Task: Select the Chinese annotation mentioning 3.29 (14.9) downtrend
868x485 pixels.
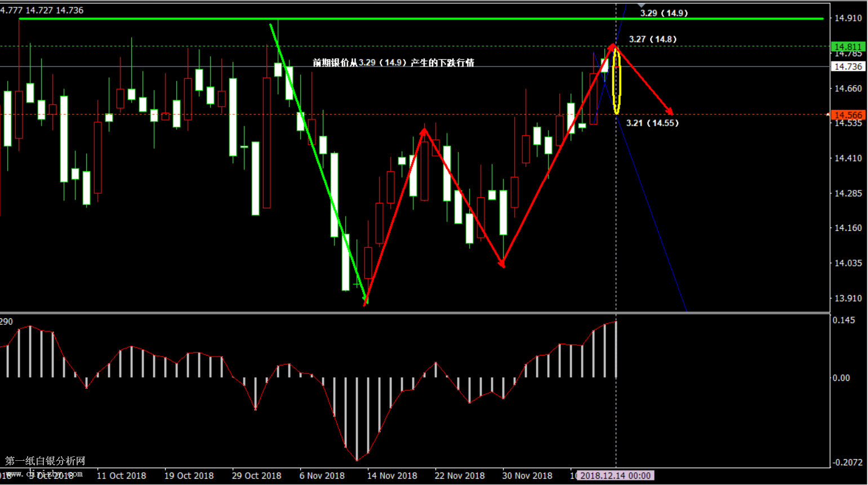Action: 393,63
